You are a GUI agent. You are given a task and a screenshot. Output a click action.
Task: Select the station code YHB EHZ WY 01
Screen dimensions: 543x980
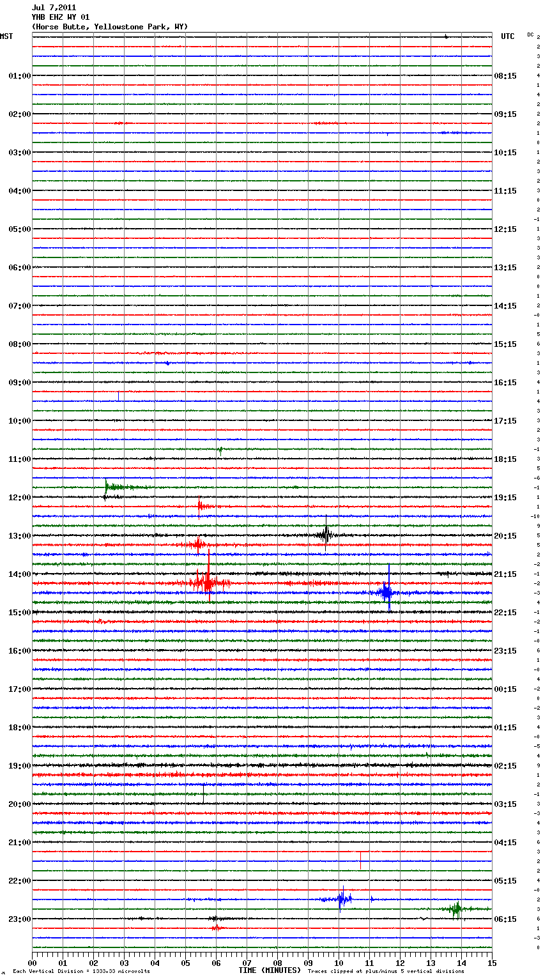[x=61, y=17]
